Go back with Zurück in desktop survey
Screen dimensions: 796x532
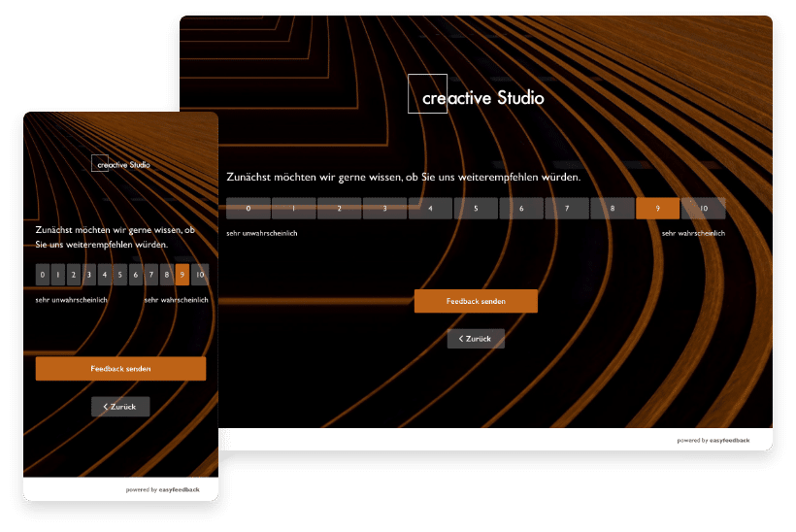pos(476,339)
